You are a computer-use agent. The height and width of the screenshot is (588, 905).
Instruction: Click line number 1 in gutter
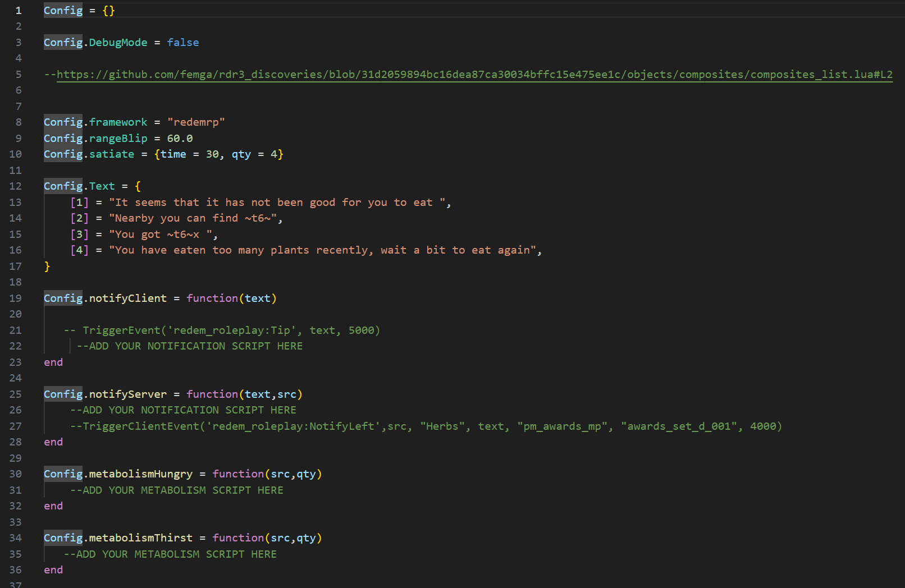point(19,11)
